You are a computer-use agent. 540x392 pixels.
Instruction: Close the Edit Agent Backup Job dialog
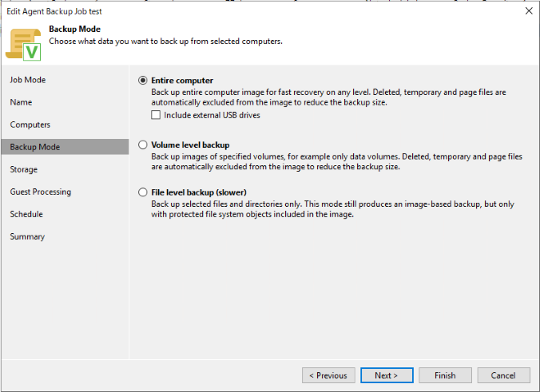(x=528, y=11)
